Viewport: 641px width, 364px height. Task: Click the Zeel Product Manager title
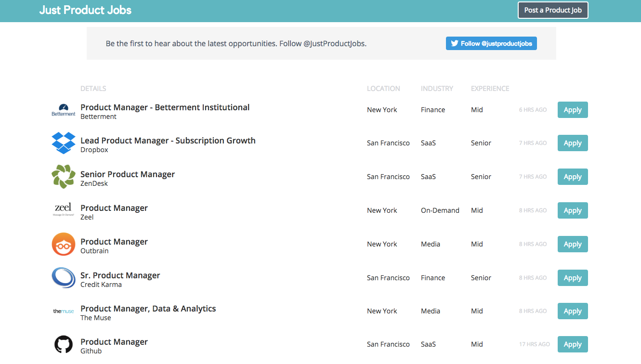[114, 208]
